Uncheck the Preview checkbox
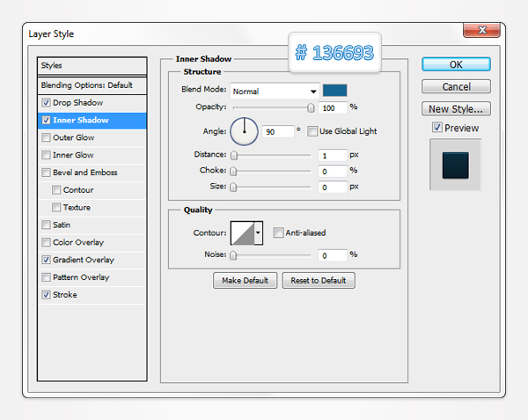This screenshot has width=528, height=420. [437, 128]
